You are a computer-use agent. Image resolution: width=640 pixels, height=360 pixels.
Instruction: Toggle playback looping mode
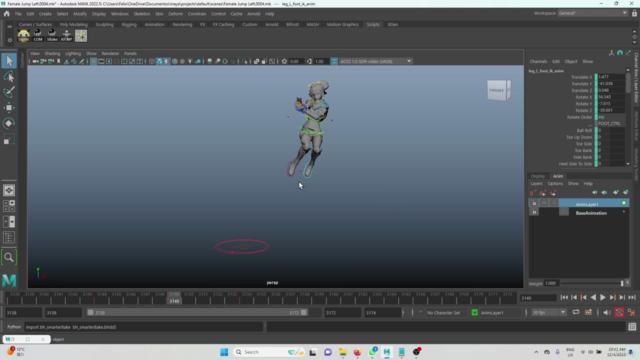tap(576, 313)
